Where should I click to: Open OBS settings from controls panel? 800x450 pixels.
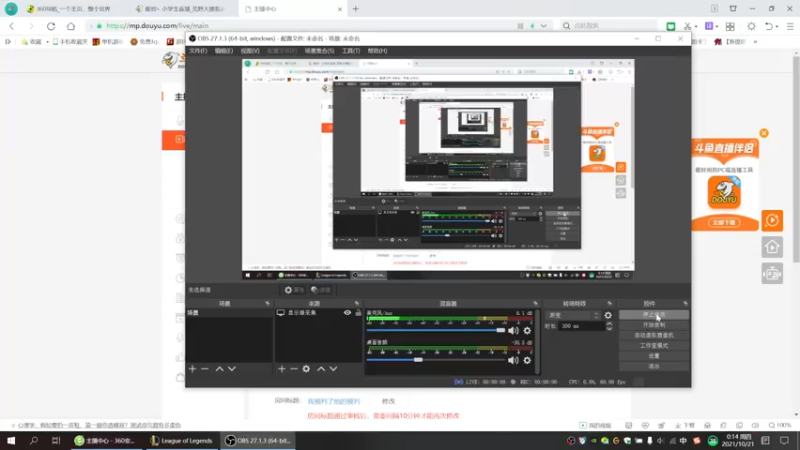point(654,356)
